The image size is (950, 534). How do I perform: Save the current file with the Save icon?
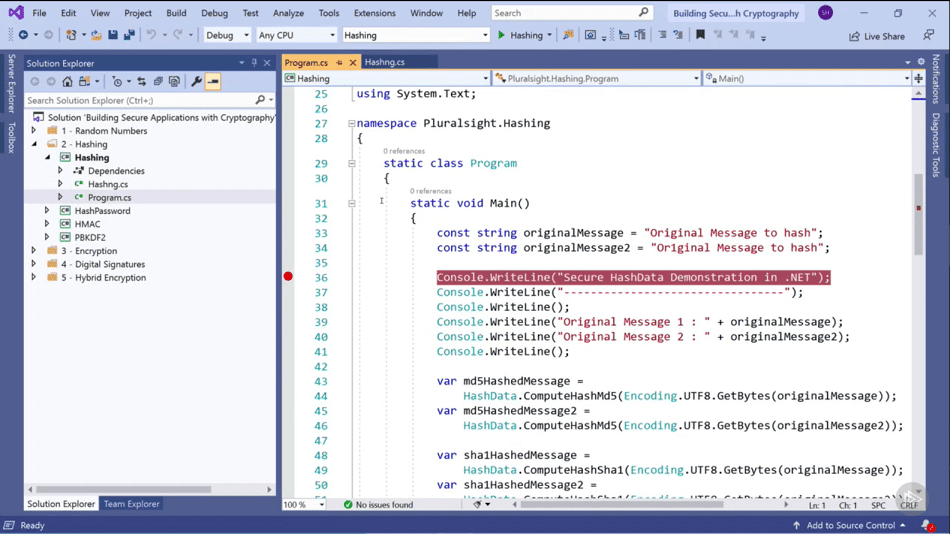tap(113, 35)
